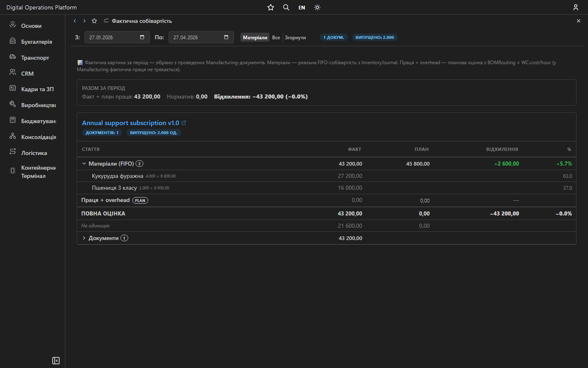
Task: Collapse the sidebar with the panel icon
Action: point(56,361)
